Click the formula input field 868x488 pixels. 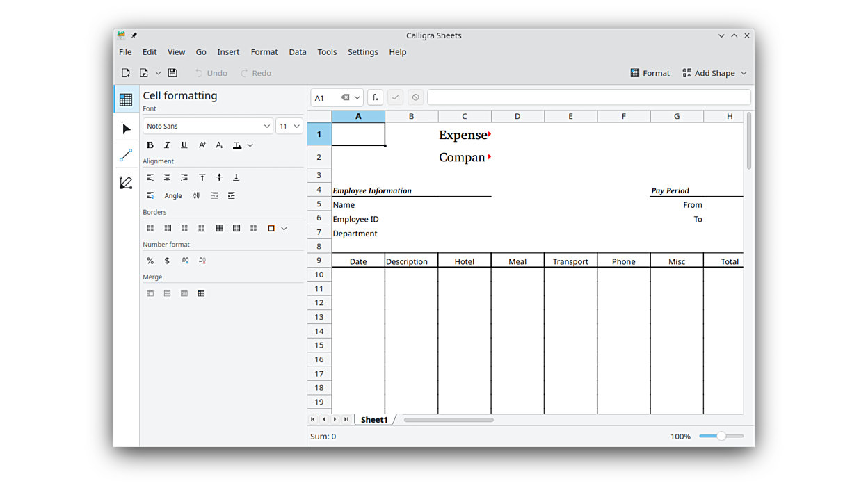pyautogui.click(x=588, y=98)
